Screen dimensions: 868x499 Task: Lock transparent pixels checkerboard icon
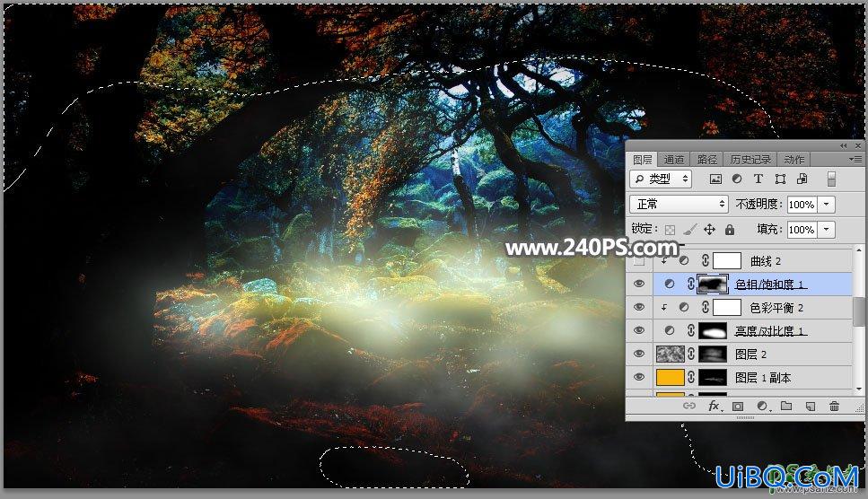[670, 230]
